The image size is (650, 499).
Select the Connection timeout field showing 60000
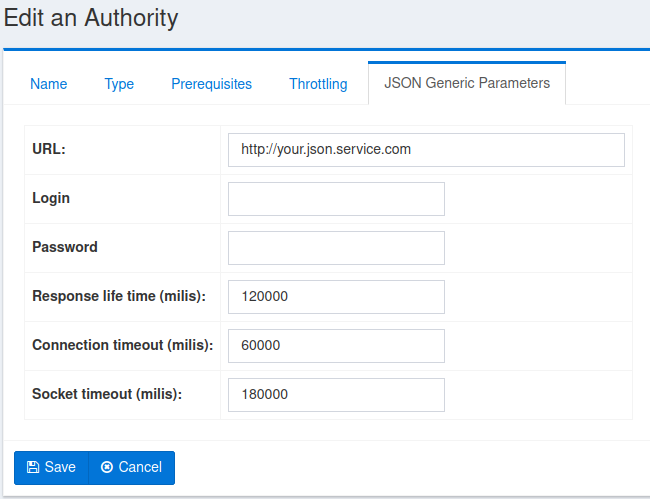(x=336, y=346)
